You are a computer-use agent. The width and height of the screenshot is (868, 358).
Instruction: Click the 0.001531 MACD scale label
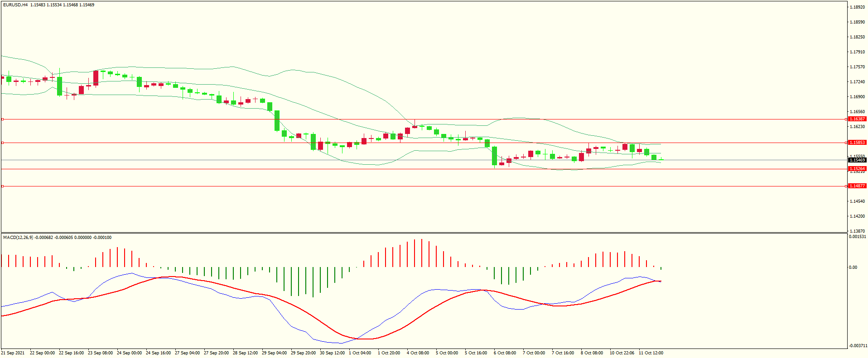858,237
